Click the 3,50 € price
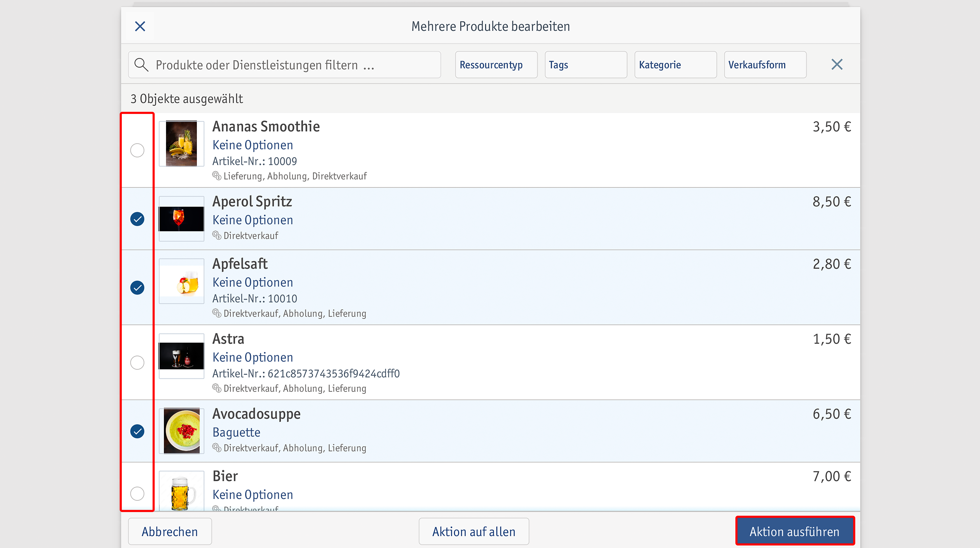Viewport: 980px width, 548px height. point(832,127)
